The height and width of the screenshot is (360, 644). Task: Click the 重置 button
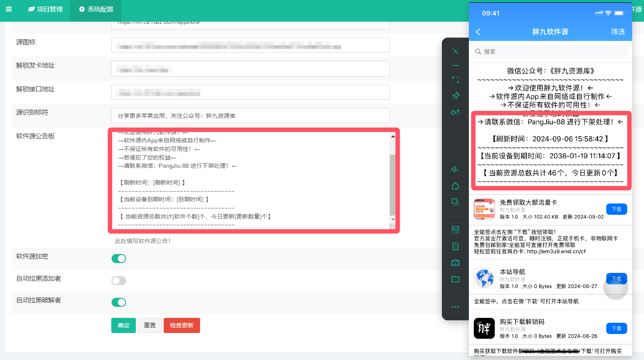[x=150, y=325]
